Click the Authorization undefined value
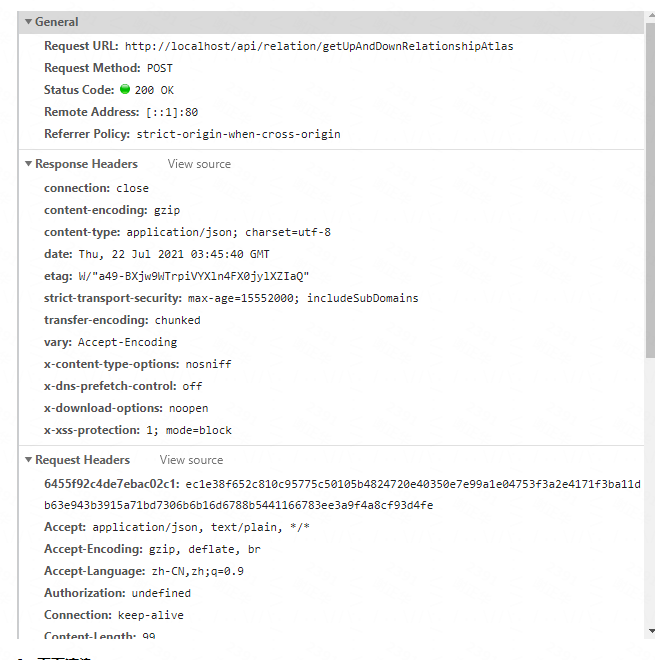Image resolution: width=655 pixels, height=660 pixels. pyautogui.click(x=160, y=593)
